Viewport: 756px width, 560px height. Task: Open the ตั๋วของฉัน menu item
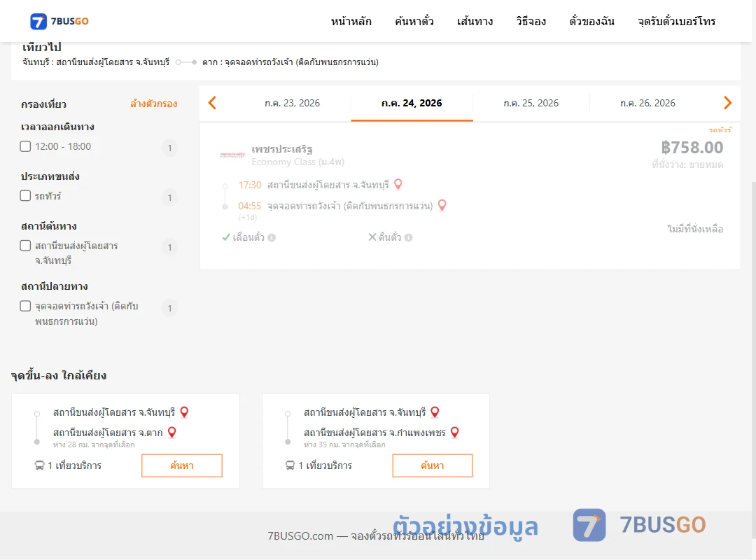[x=591, y=21]
